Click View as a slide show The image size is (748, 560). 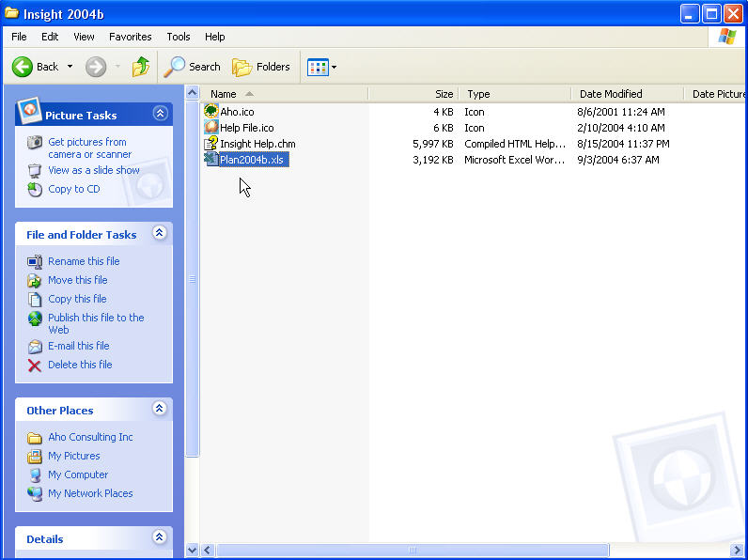point(94,170)
